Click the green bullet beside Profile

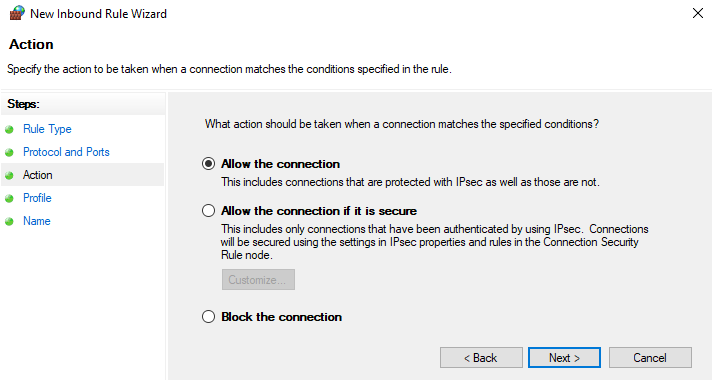(x=9, y=198)
